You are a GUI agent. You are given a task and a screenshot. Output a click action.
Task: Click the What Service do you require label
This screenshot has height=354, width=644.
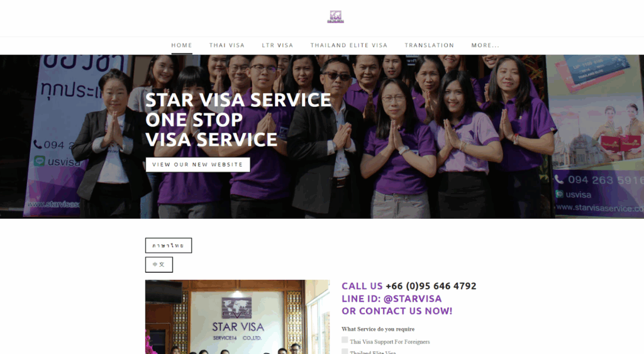point(378,329)
